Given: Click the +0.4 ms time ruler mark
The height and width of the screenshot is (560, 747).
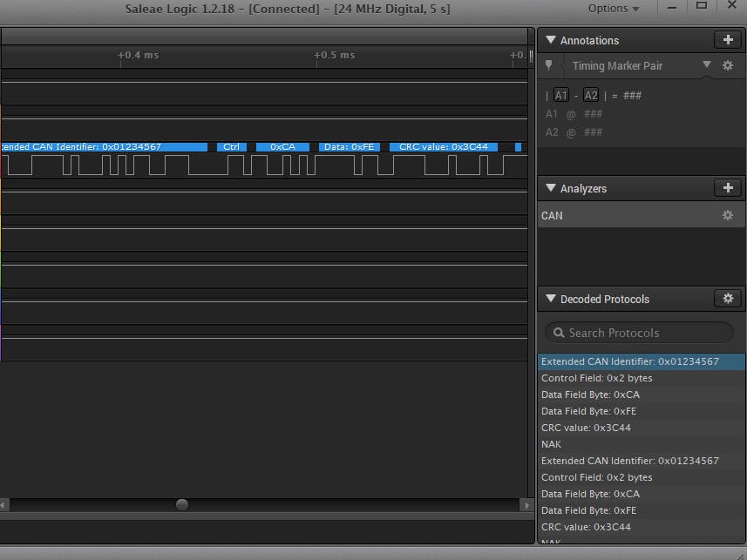Looking at the screenshot, I should coord(139,55).
